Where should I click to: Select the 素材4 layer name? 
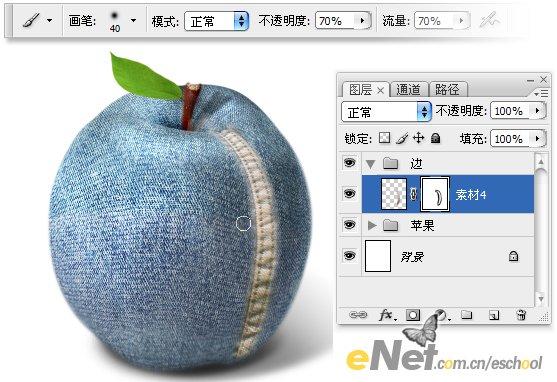click(471, 194)
